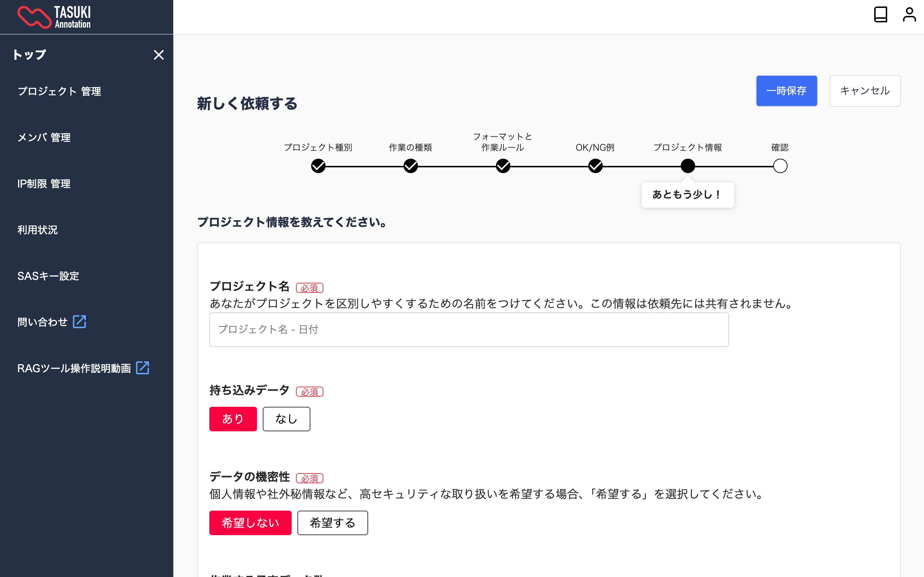Viewport: 924px width, 577px height.
Task: Click the TASUKI Annotation logo
Action: tap(54, 17)
